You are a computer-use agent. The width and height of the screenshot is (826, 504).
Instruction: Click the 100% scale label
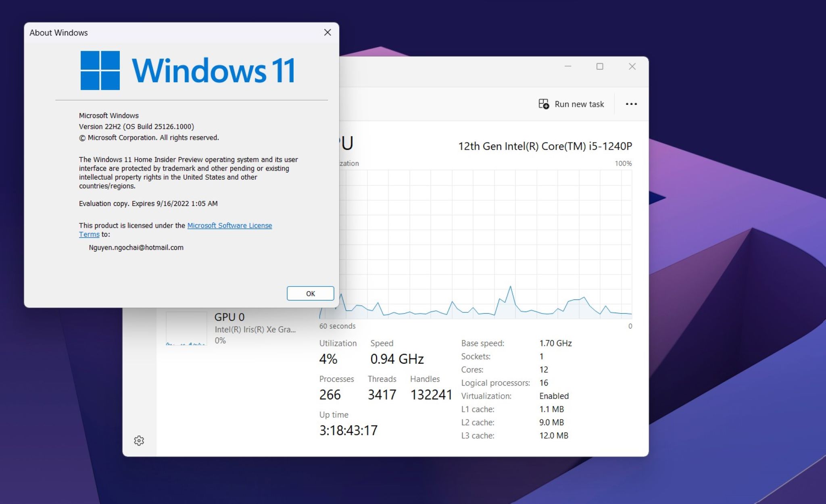pos(623,163)
